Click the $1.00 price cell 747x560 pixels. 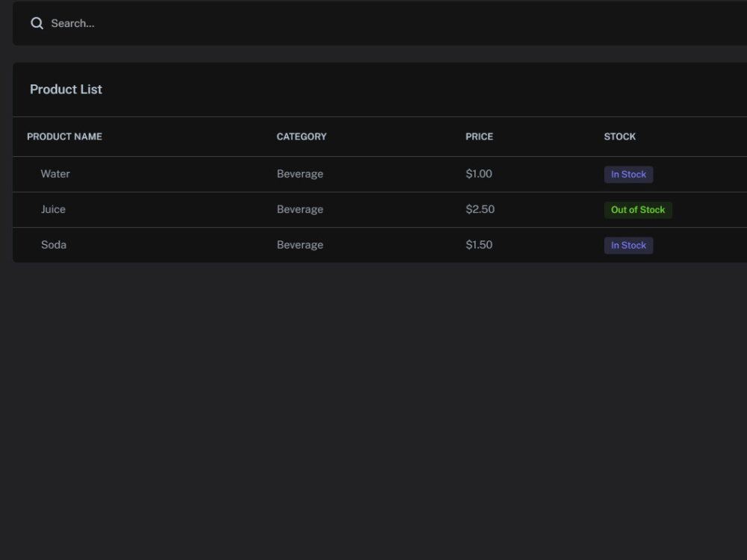point(479,174)
